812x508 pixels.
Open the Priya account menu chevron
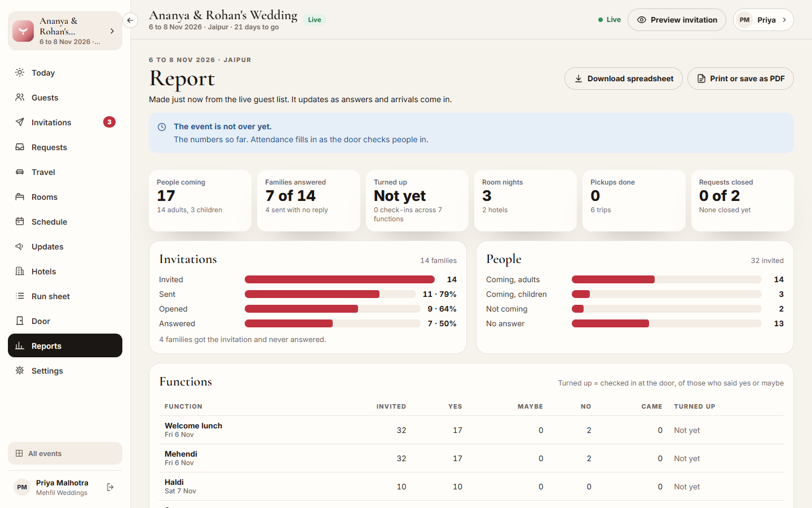(784, 20)
